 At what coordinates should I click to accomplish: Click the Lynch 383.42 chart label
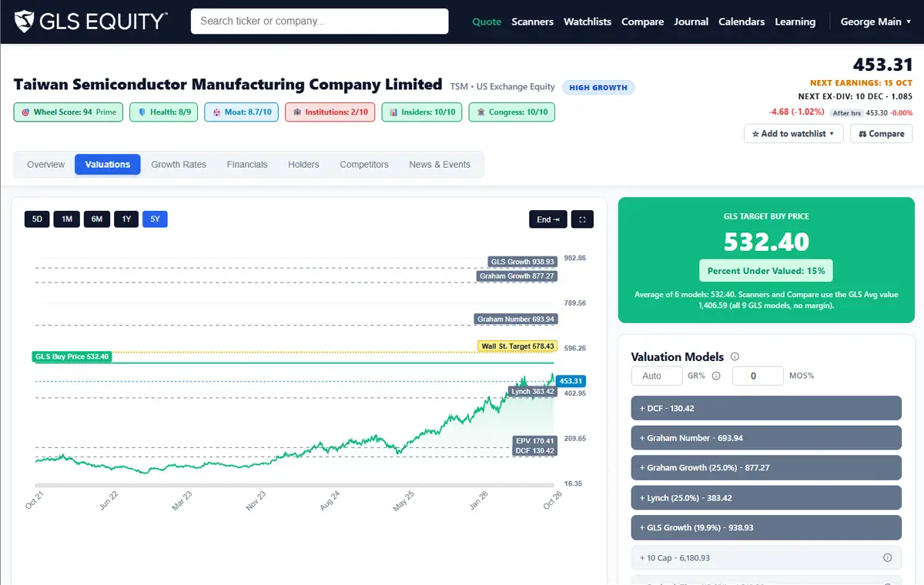coord(533,392)
